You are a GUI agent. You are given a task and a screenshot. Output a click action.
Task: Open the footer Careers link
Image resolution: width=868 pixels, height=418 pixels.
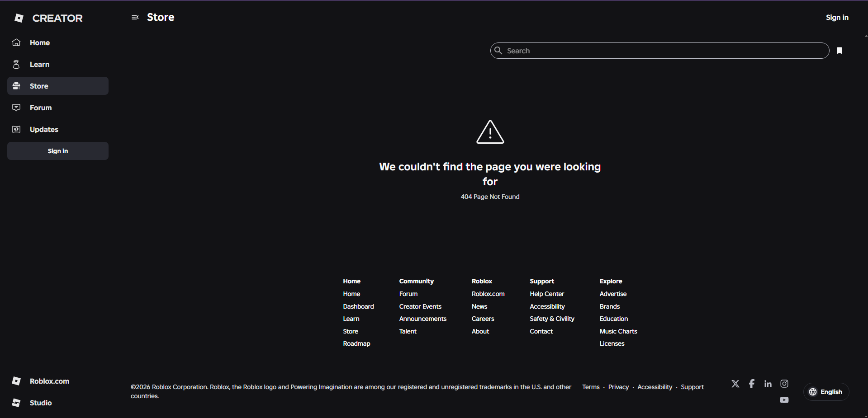tap(483, 319)
